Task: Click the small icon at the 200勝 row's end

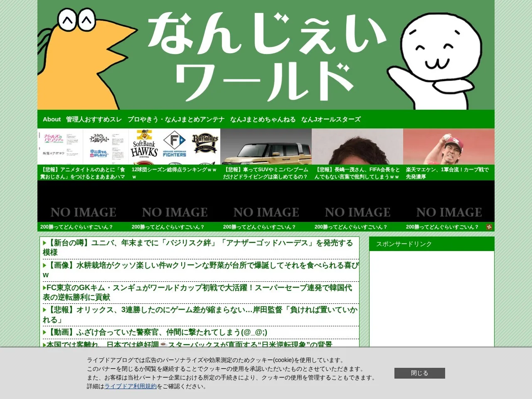Action: click(x=489, y=227)
